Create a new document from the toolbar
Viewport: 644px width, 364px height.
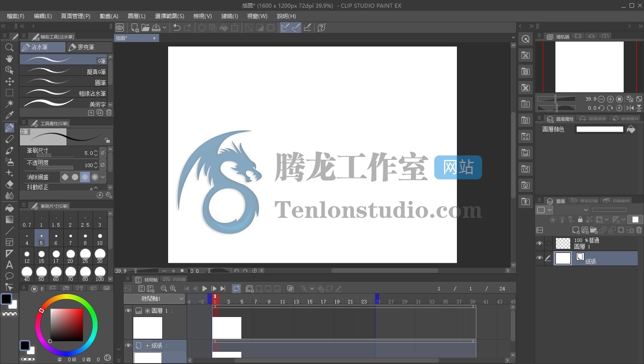(134, 28)
